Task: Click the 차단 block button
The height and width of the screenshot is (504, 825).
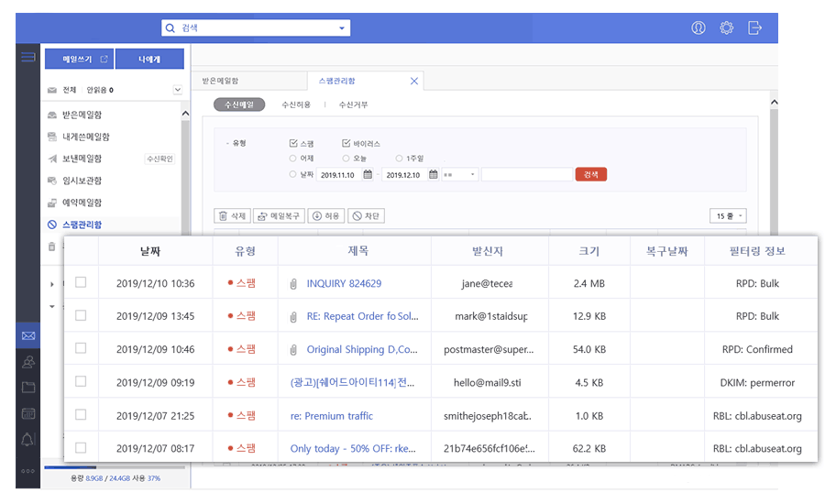Action: pyautogui.click(x=366, y=215)
